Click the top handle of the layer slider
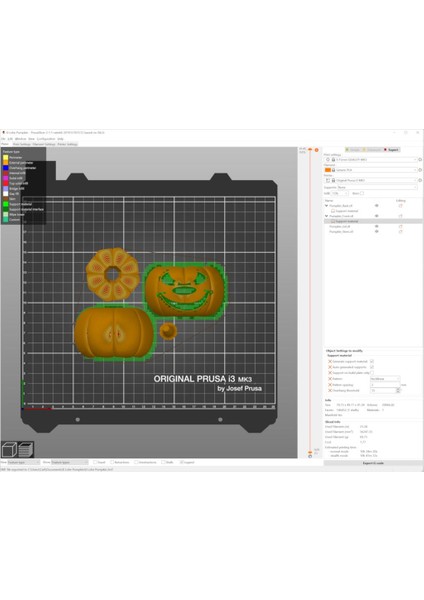The height and width of the screenshot is (600, 424). [310, 150]
